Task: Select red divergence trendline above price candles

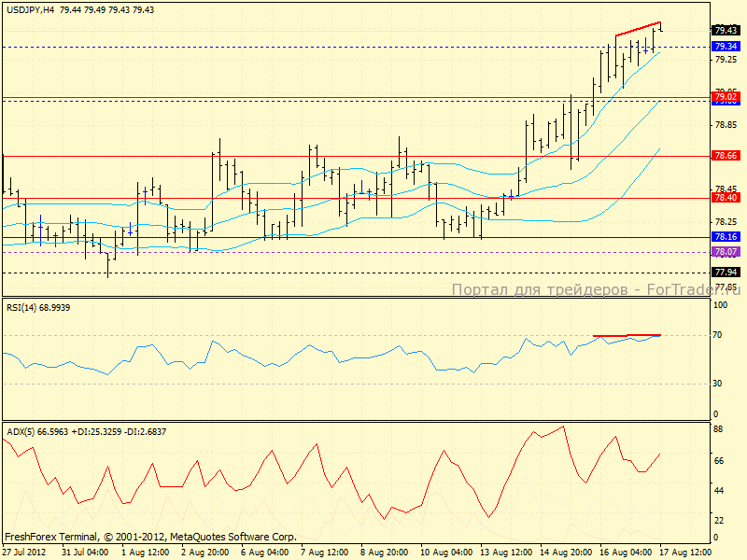Action: pos(639,29)
